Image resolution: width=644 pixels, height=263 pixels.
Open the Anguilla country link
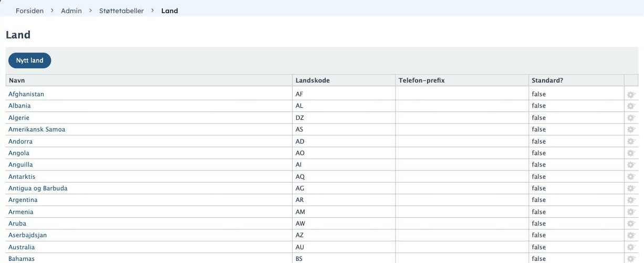(x=20, y=165)
